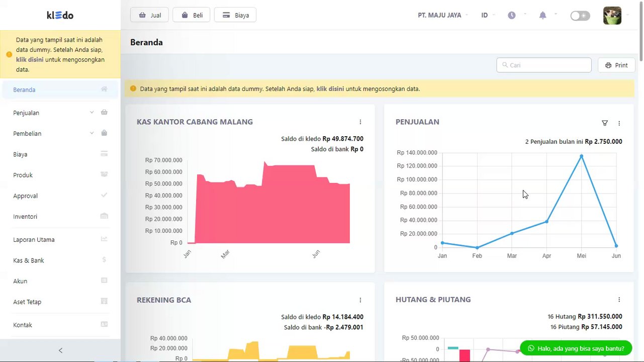
Task: Click the Cari search field
Action: pyautogui.click(x=544, y=65)
